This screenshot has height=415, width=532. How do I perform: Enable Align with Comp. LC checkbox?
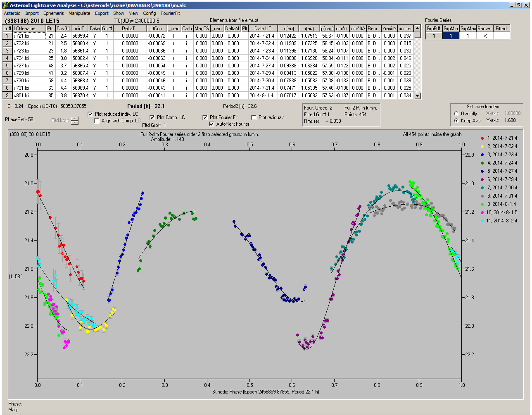tap(97, 121)
